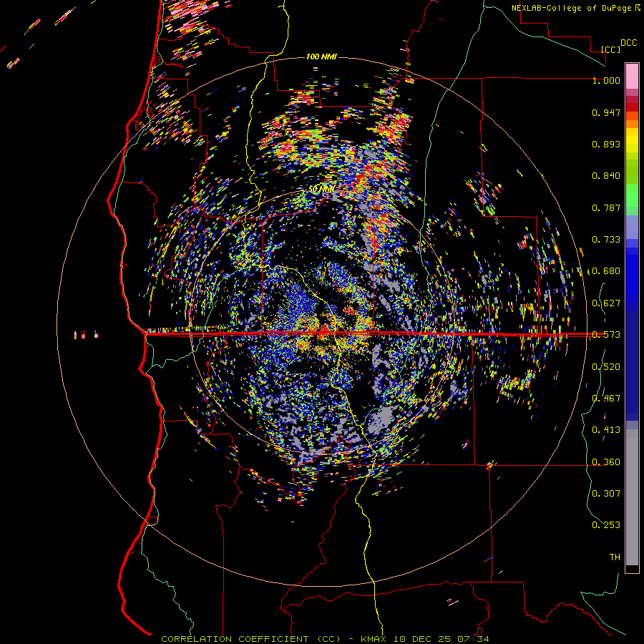The height and width of the screenshot is (644, 644).
Task: Click the TH threshold label
Action: 615,557
